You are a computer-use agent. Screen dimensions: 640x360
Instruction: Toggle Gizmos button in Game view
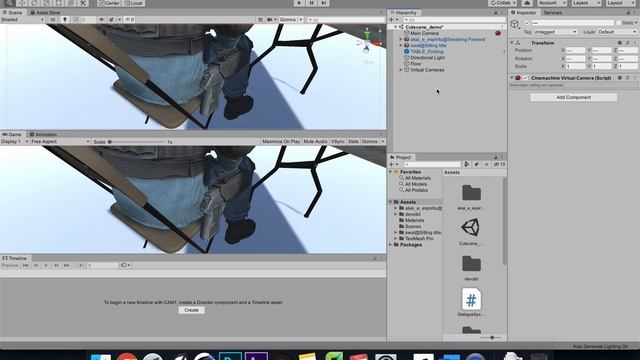(x=370, y=142)
